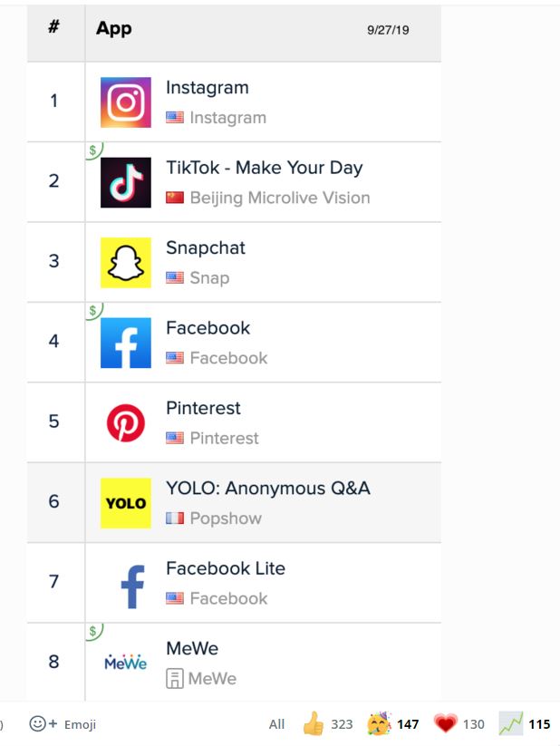Select the All reactions filter
Image resolution: width=560 pixels, height=746 pixels.
click(276, 724)
